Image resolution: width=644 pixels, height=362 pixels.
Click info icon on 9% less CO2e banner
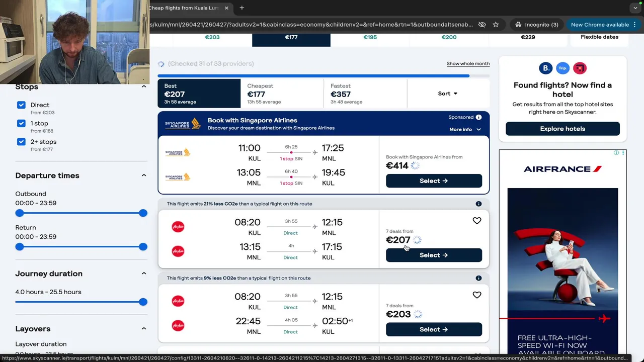(x=478, y=278)
